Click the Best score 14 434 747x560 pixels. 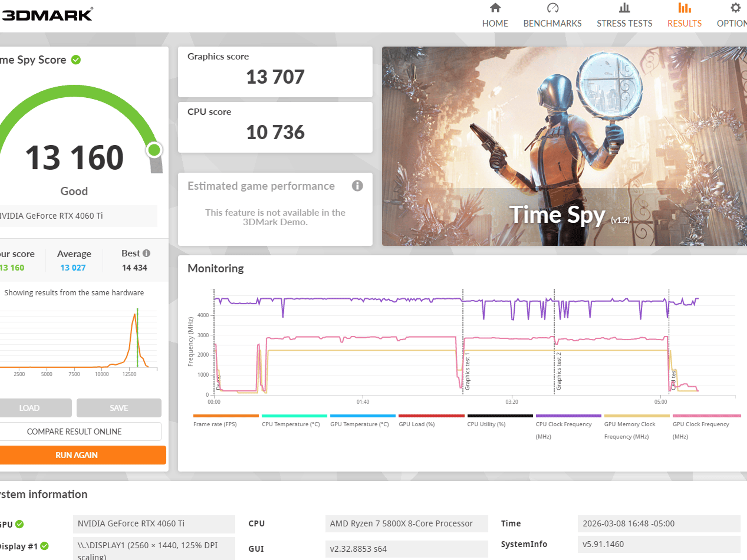click(x=135, y=268)
